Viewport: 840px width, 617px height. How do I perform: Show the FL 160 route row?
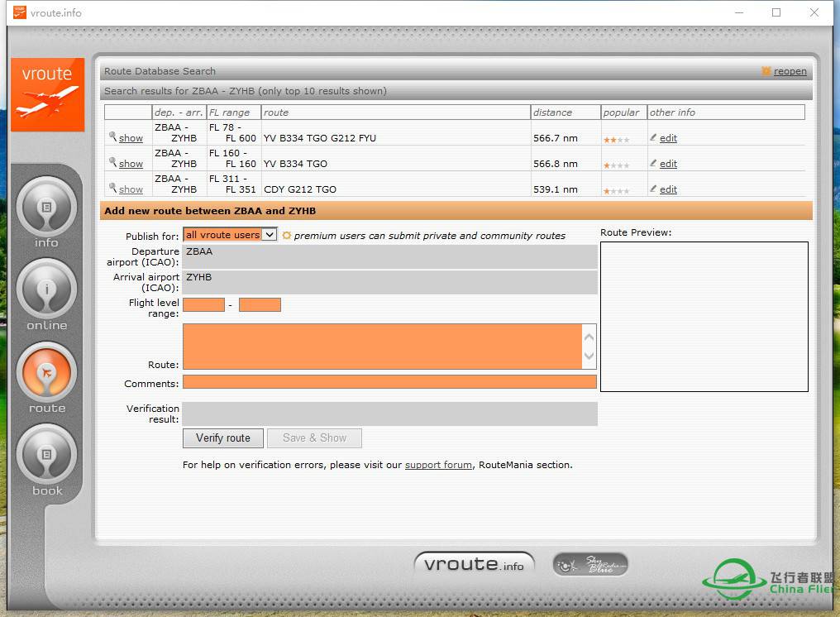(x=131, y=164)
